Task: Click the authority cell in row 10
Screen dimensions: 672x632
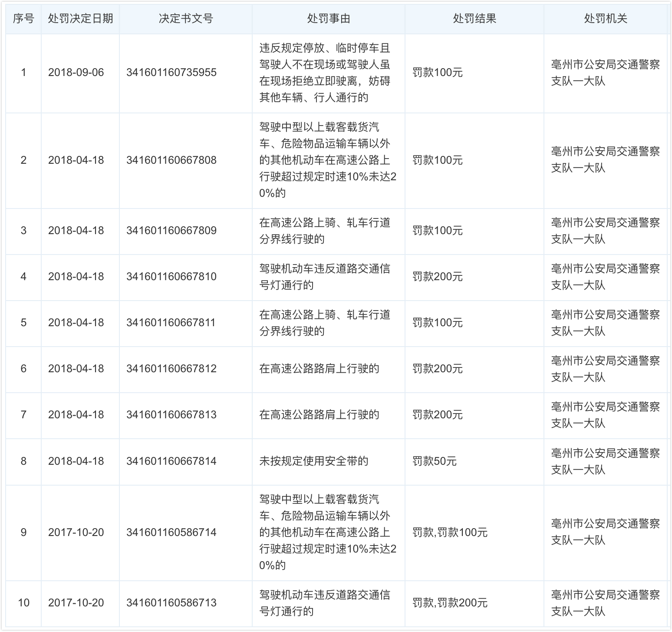Action: coord(606,603)
